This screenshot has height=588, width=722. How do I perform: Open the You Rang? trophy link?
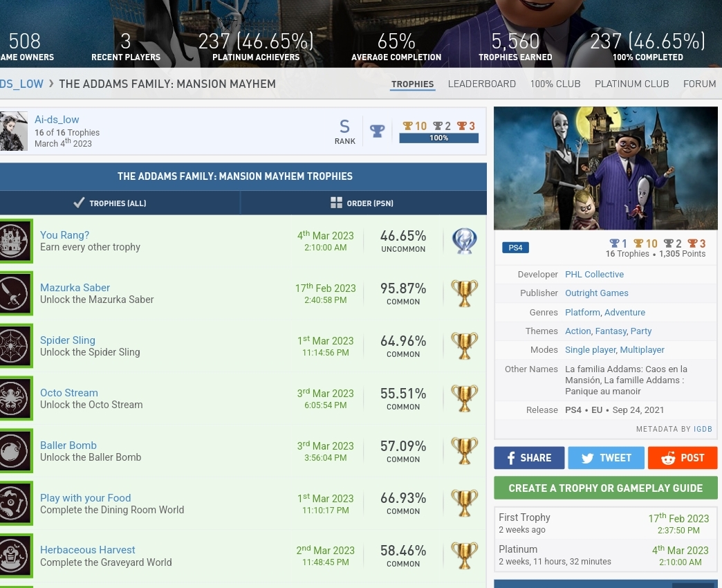coord(64,235)
